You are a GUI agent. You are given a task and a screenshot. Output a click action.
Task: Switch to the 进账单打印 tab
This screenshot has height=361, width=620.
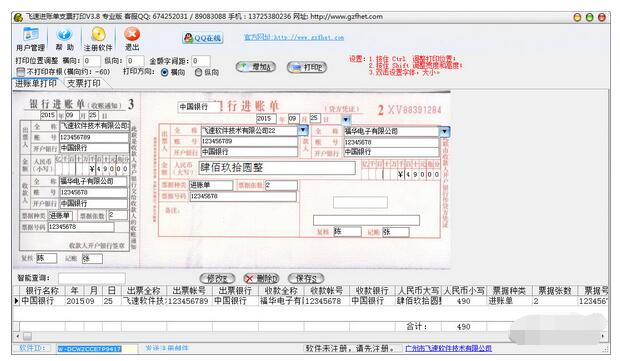click(36, 83)
